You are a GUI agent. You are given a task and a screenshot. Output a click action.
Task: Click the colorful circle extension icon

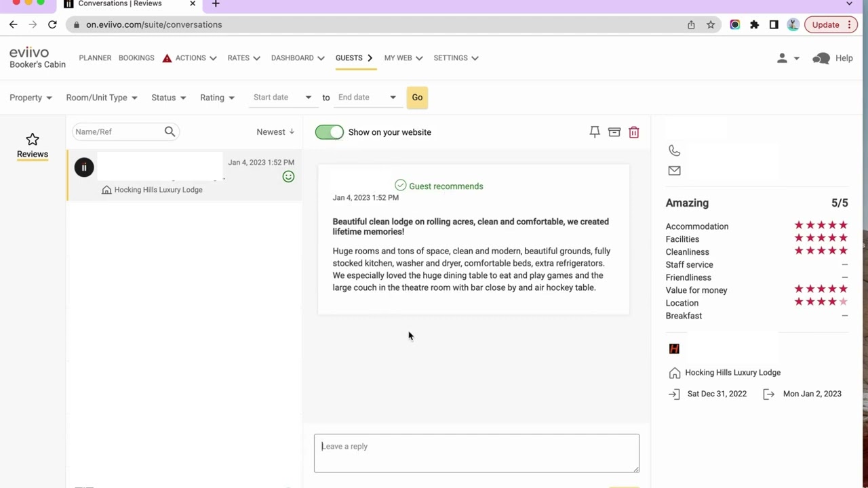(x=735, y=24)
